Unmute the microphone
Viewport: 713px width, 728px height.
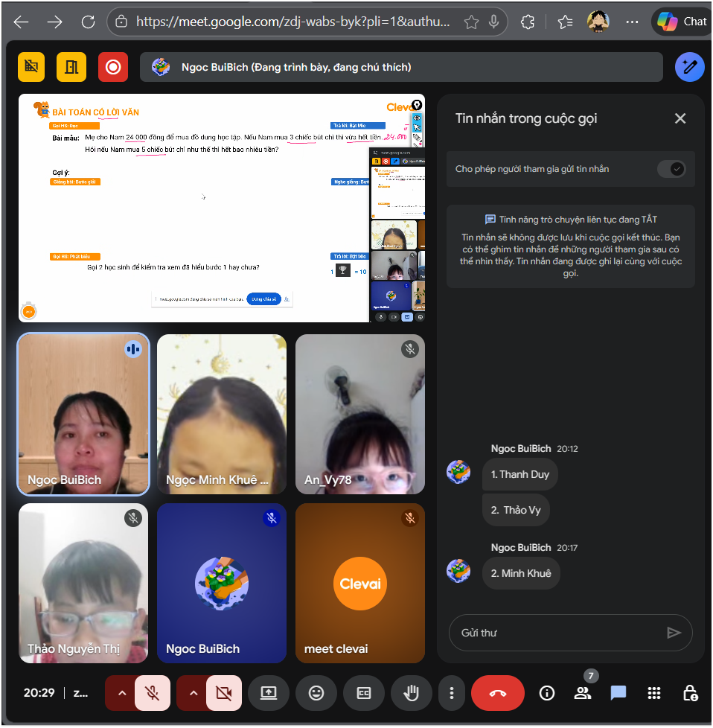coord(153,693)
